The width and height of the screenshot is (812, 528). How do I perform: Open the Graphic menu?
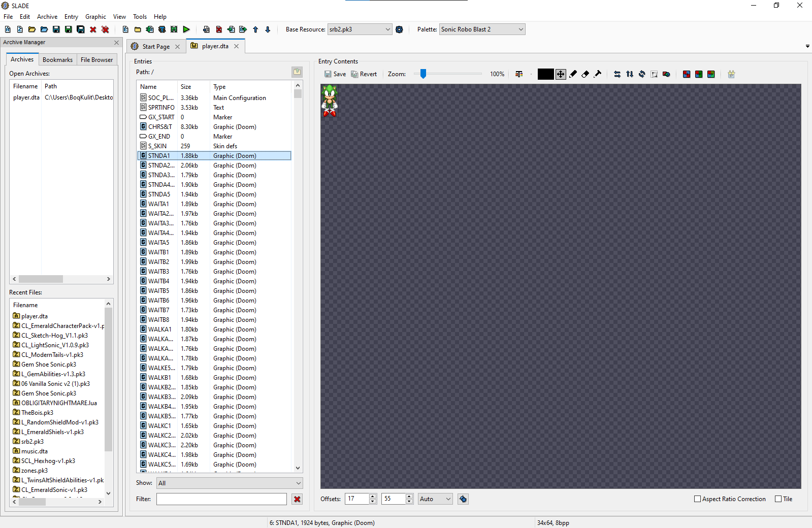coord(95,17)
